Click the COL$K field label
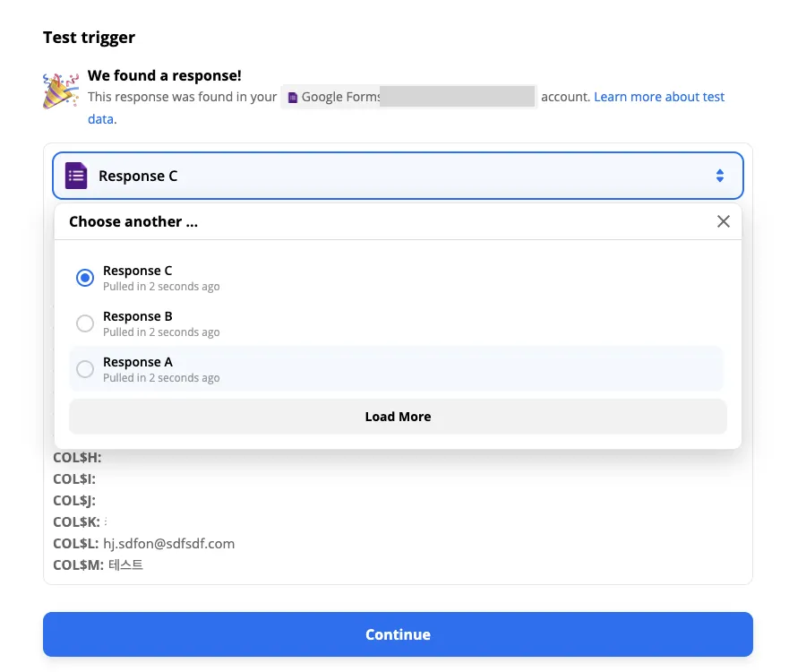Screen dimensions: 789x672 tap(76, 522)
